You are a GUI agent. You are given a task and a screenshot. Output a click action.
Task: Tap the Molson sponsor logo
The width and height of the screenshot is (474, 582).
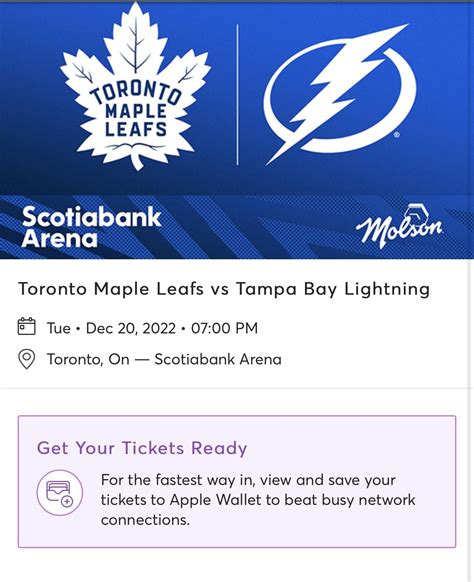coord(399,226)
